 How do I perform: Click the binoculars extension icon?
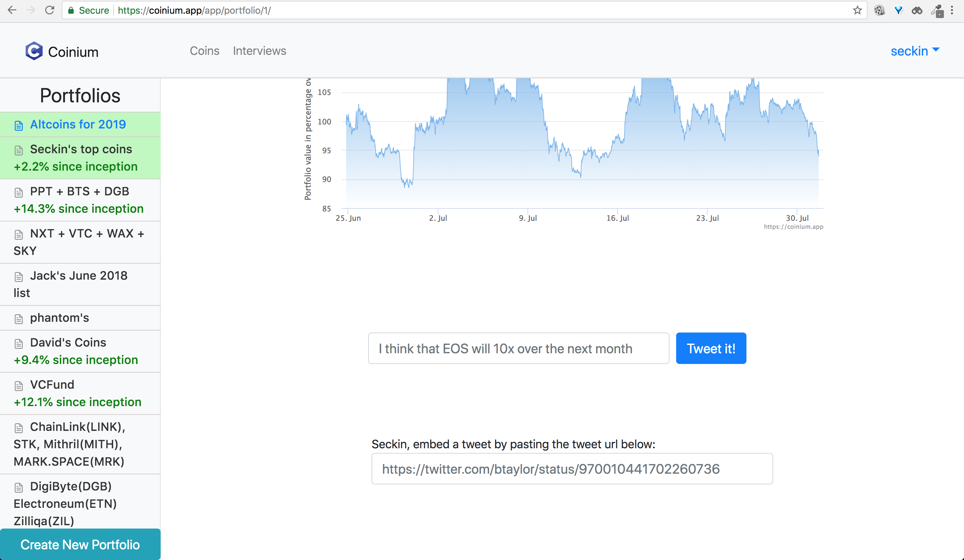point(917,10)
